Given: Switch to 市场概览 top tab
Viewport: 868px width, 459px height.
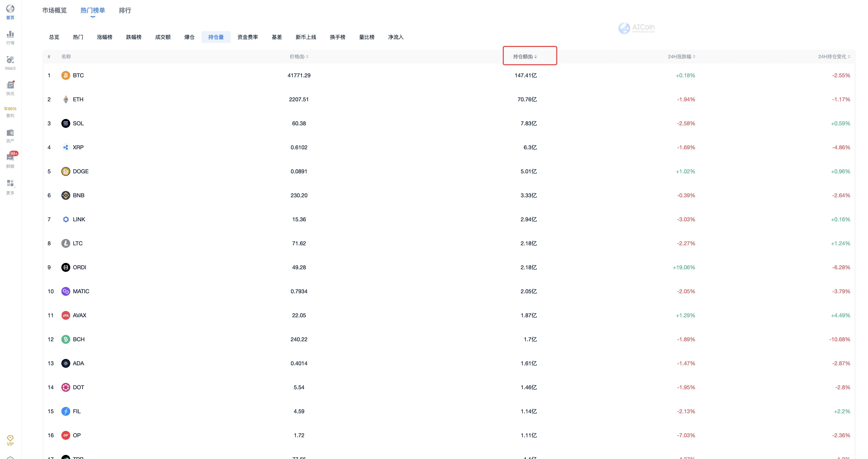Looking at the screenshot, I should pyautogui.click(x=54, y=10).
